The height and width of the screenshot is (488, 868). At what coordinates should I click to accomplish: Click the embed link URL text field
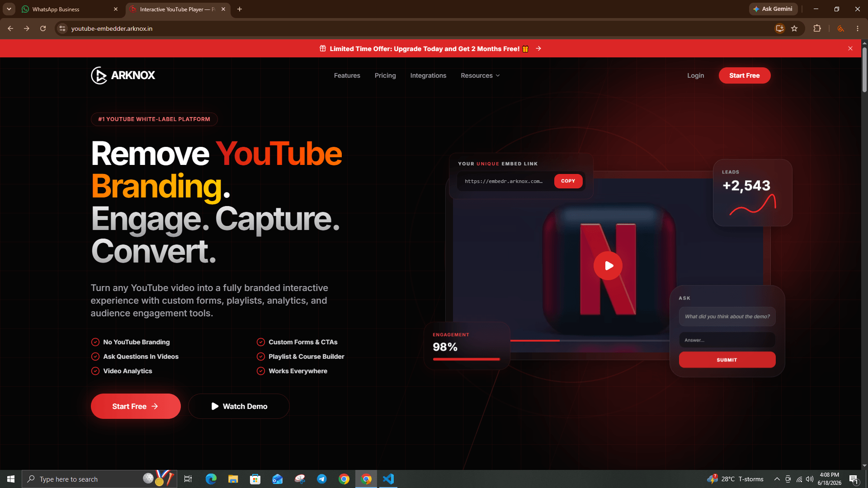coord(505,181)
